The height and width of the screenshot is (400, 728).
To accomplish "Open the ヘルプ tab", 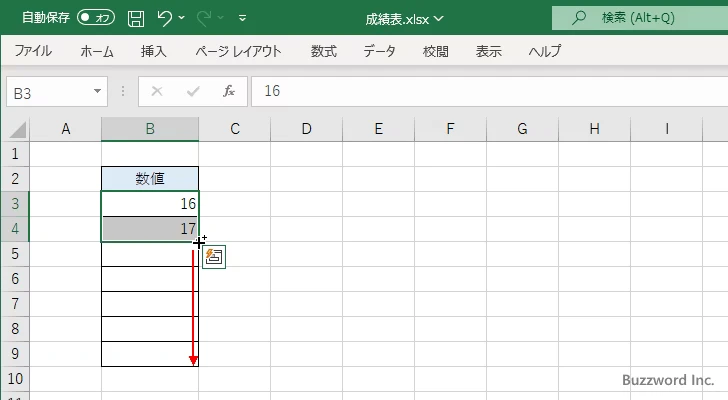I will tap(545, 51).
